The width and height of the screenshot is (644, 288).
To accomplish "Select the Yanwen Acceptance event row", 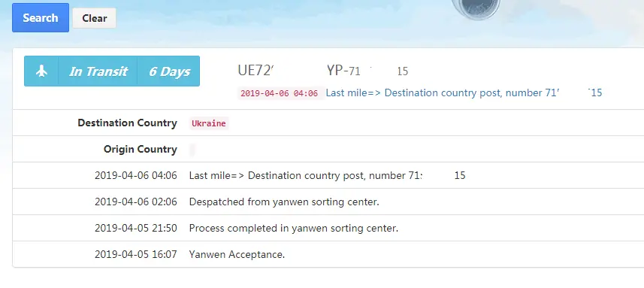I will coord(328,254).
